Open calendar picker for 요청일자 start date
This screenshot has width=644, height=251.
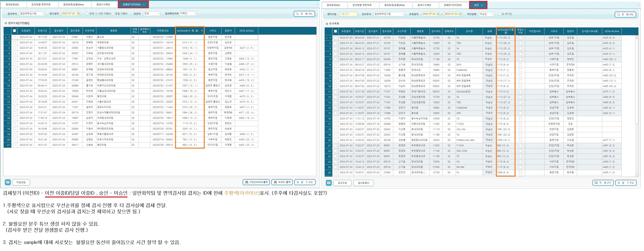(x=438, y=14)
